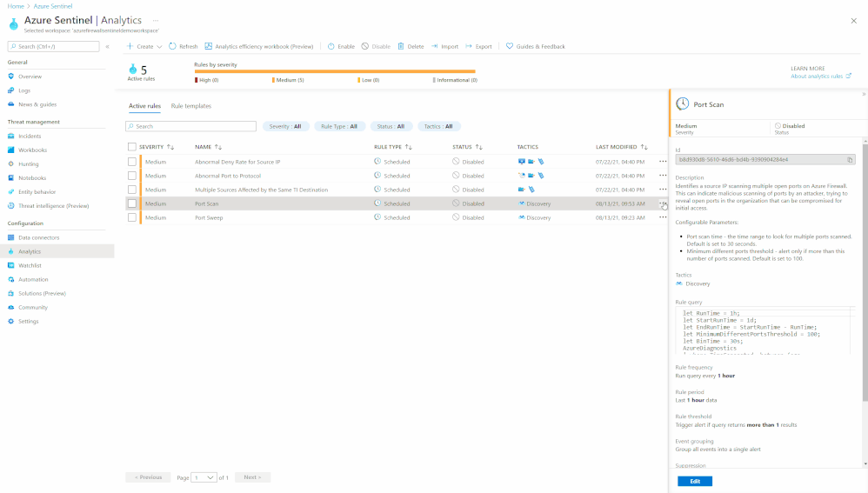Screen dimensions: 868x493
Task: Click Edit button for Port Scan
Action: tap(695, 482)
